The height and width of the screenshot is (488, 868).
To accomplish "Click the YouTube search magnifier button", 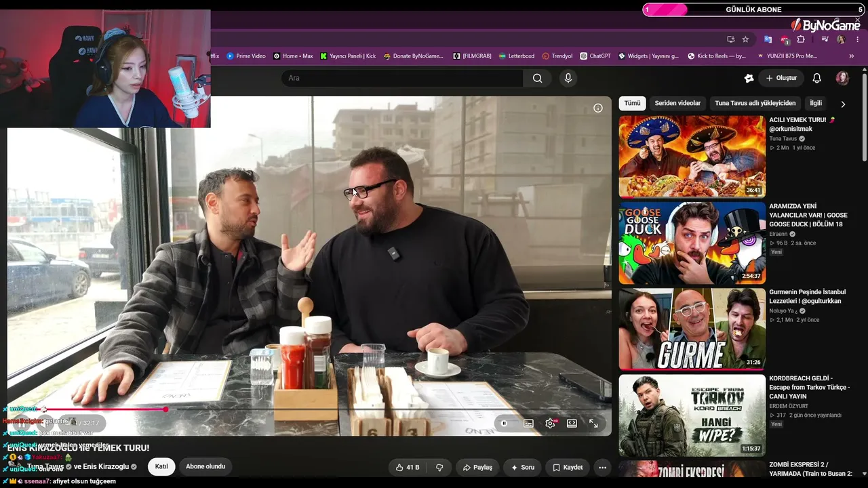I will tap(537, 78).
